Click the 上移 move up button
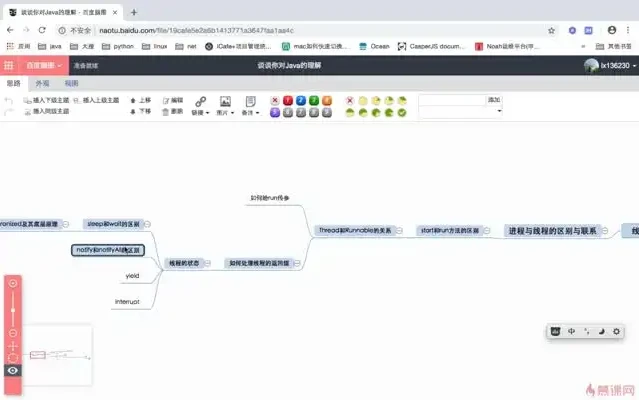Image resolution: width=639 pixels, height=400 pixels. click(141, 100)
